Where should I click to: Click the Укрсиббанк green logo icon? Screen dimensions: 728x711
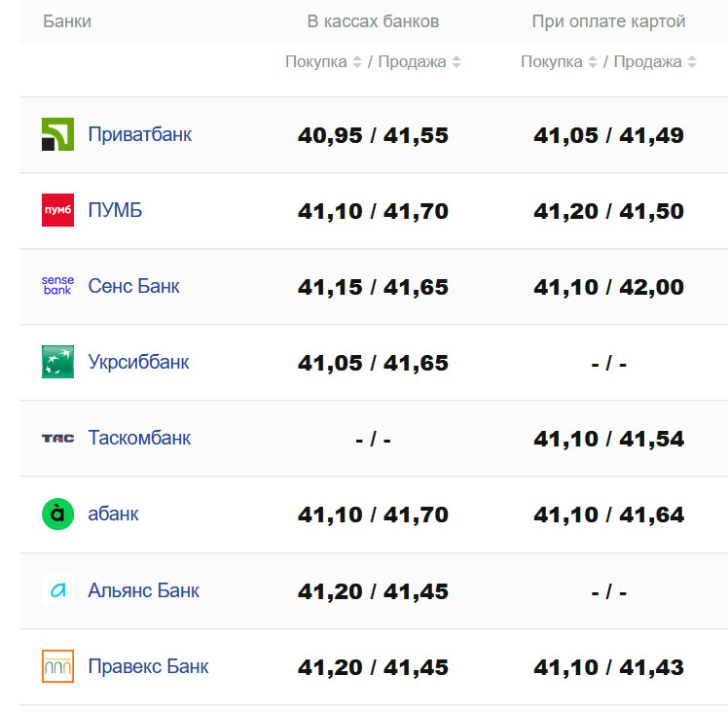pos(57,362)
